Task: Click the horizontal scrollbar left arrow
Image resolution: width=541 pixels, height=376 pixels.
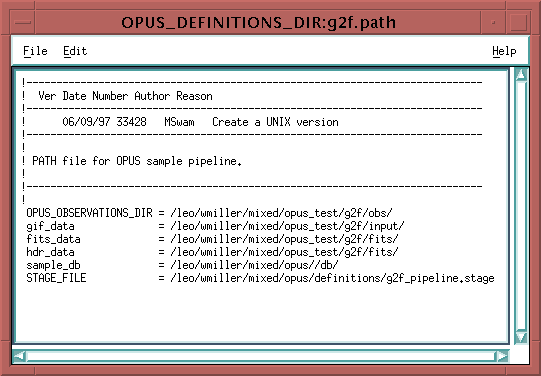Action: pyautogui.click(x=19, y=356)
